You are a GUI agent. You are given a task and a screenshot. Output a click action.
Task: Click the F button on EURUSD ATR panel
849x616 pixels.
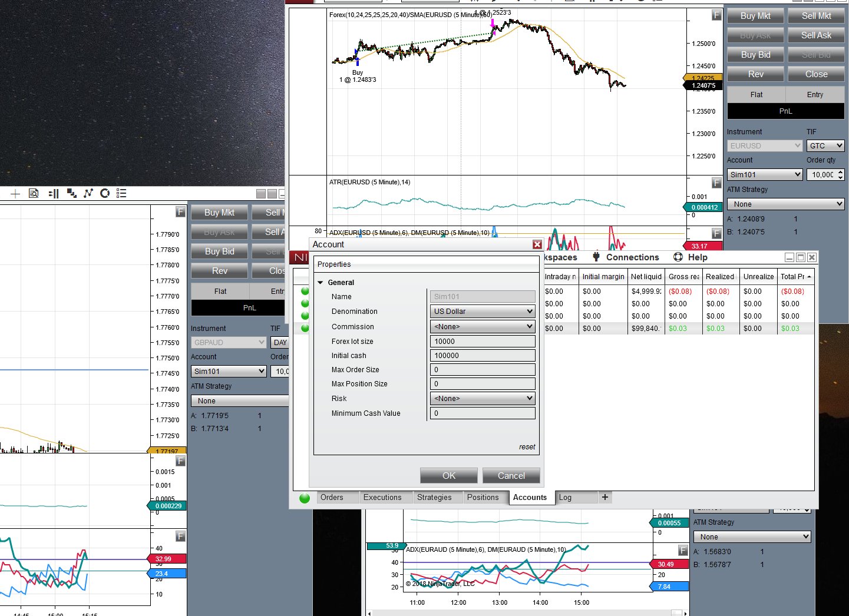pyautogui.click(x=716, y=183)
